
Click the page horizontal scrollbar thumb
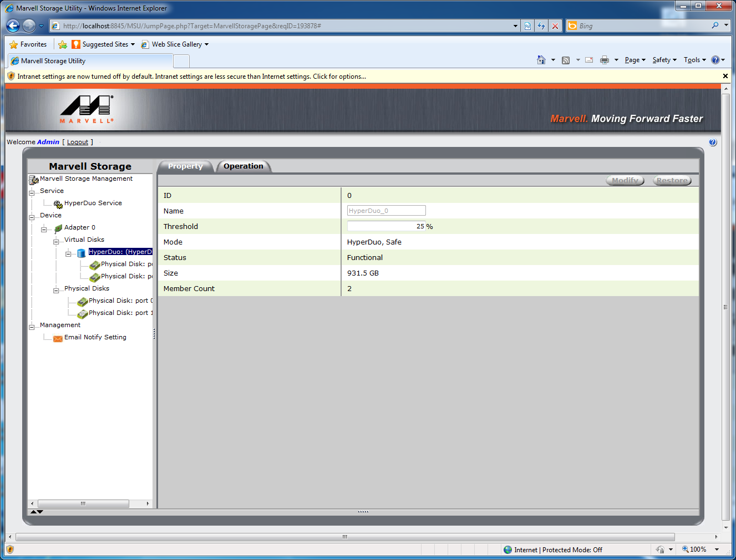pyautogui.click(x=345, y=537)
